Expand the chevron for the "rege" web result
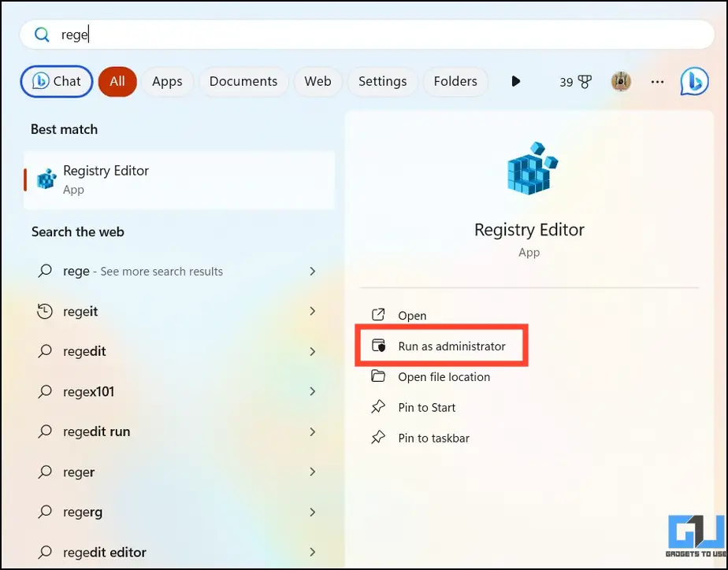This screenshot has height=570, width=728. (x=313, y=272)
